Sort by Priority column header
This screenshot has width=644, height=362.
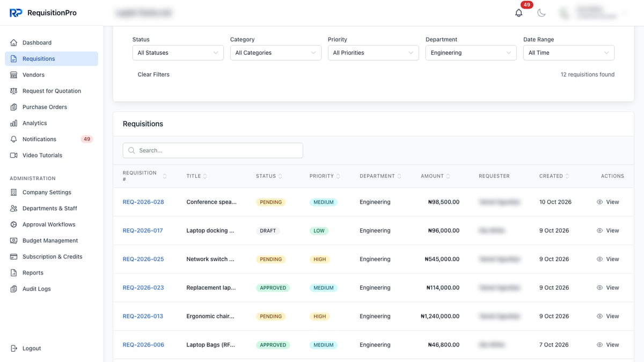325,176
